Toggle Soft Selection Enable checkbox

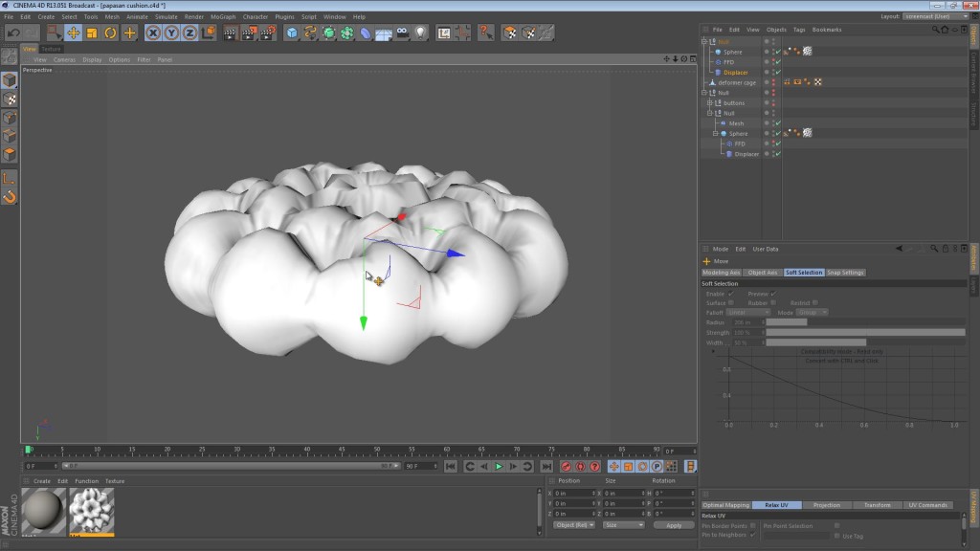tap(730, 294)
